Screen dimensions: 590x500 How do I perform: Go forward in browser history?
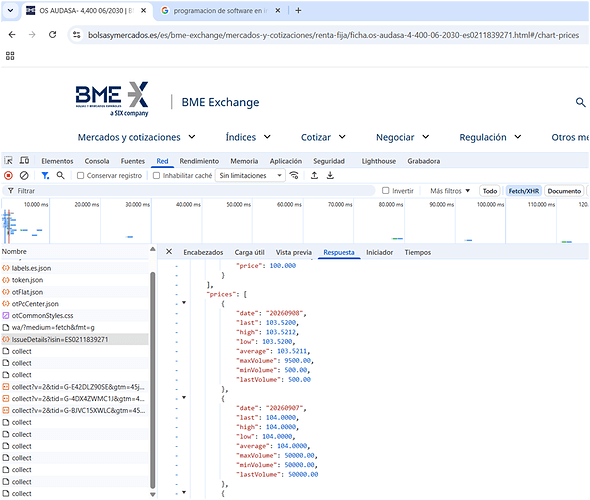32,35
